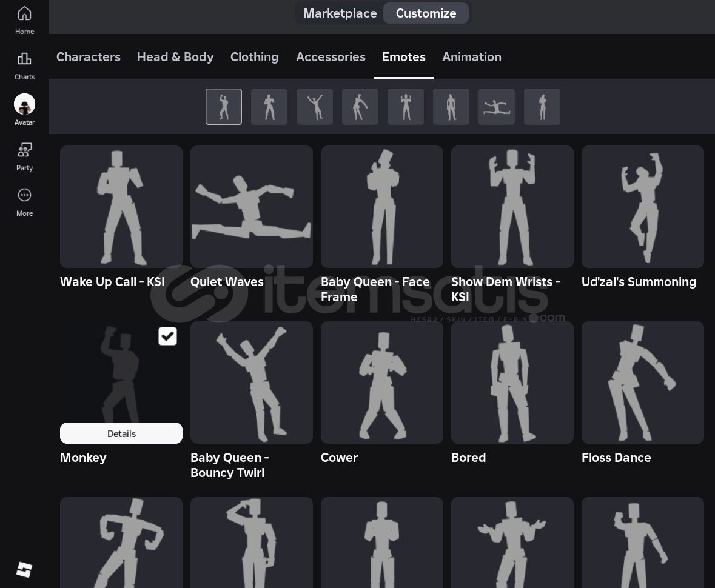Open Charts from the sidebar

click(24, 65)
